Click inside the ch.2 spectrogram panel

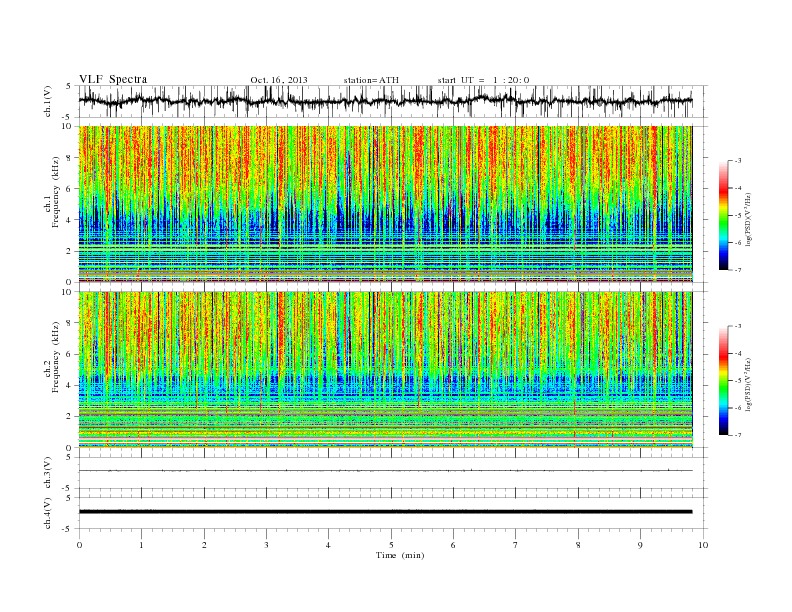pyautogui.click(x=385, y=370)
